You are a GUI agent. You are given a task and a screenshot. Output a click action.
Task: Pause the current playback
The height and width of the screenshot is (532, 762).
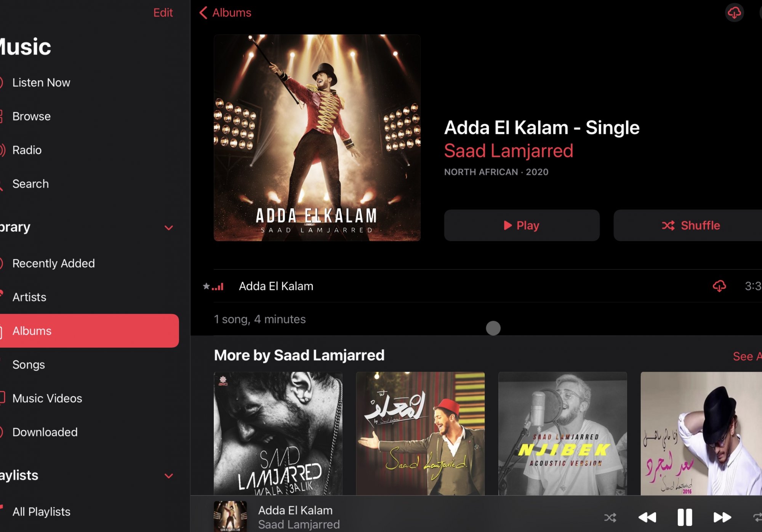684,517
